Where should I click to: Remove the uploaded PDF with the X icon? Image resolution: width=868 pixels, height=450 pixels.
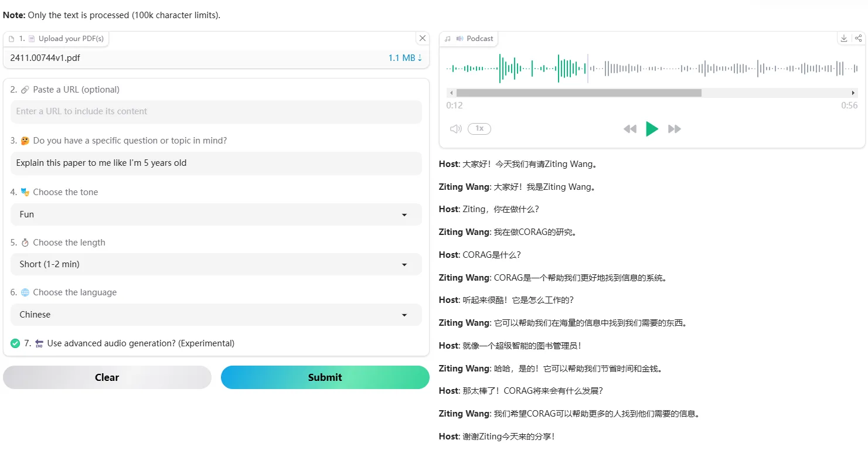pos(422,38)
